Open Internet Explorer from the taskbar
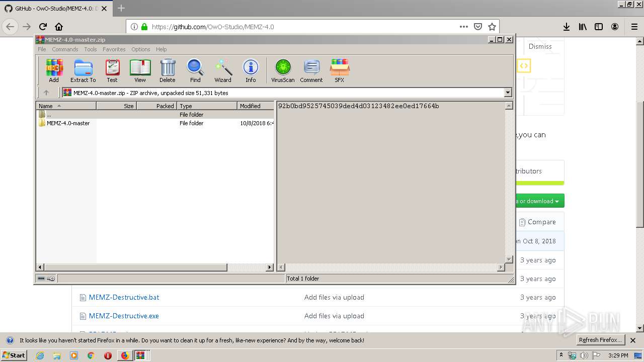This screenshot has height=362, width=644. (40, 355)
